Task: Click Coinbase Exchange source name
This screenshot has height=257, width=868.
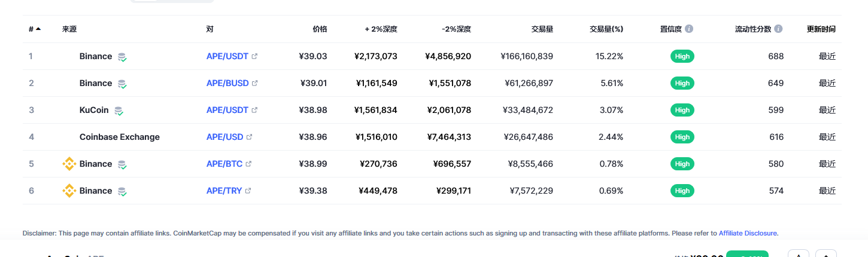Action: pos(120,137)
